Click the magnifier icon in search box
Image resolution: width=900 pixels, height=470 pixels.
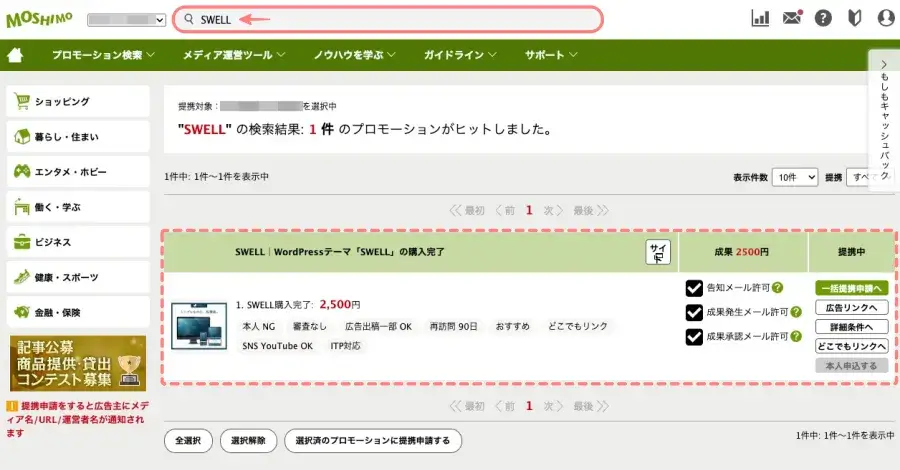point(188,19)
